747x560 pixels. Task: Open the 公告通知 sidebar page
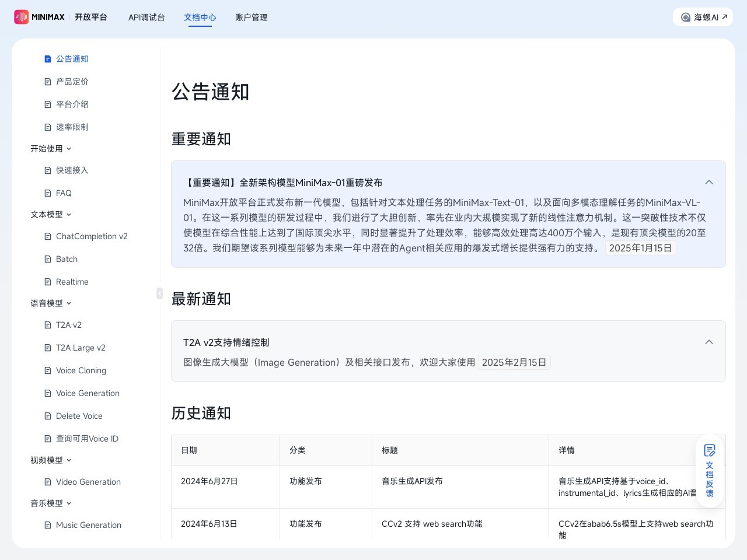click(72, 59)
